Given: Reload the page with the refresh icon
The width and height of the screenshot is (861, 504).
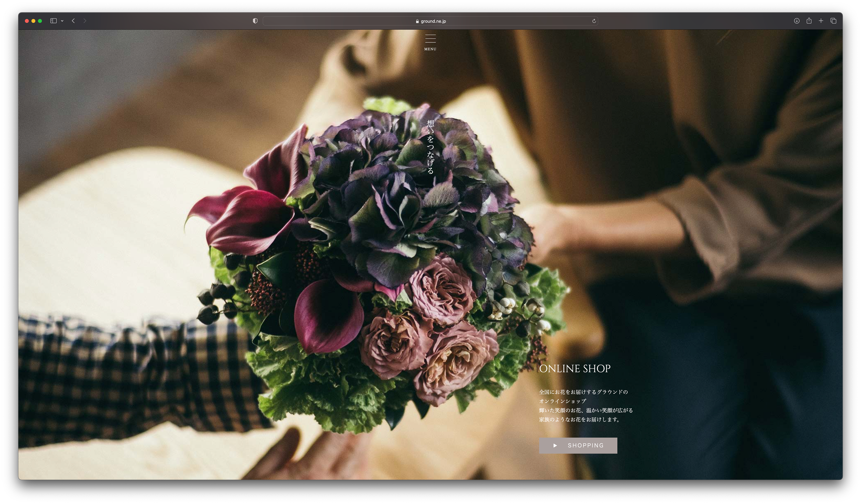Looking at the screenshot, I should click(594, 21).
